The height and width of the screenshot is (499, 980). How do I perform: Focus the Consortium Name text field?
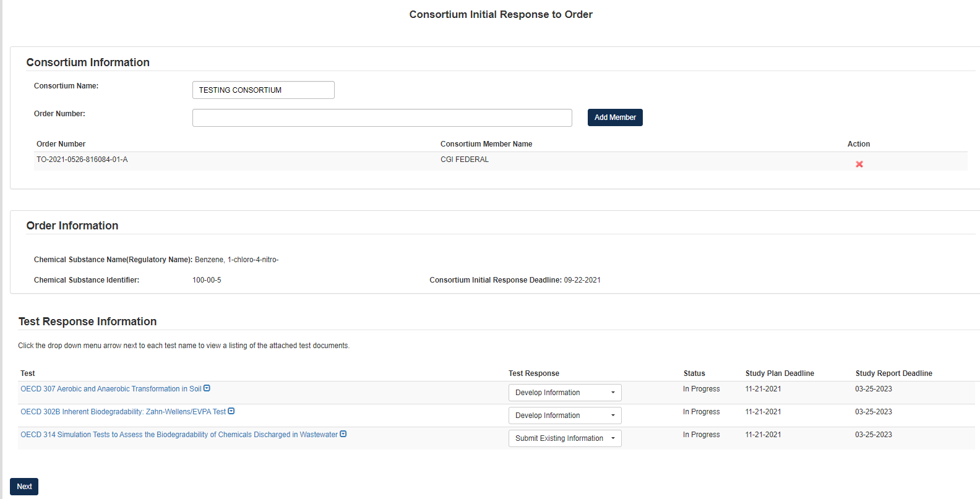point(263,90)
